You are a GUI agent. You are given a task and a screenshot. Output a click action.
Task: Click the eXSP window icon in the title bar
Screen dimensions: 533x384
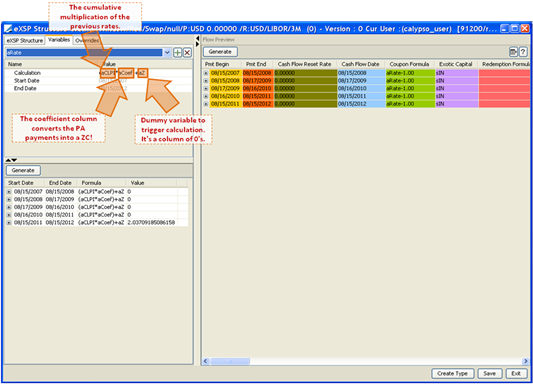click(x=8, y=29)
